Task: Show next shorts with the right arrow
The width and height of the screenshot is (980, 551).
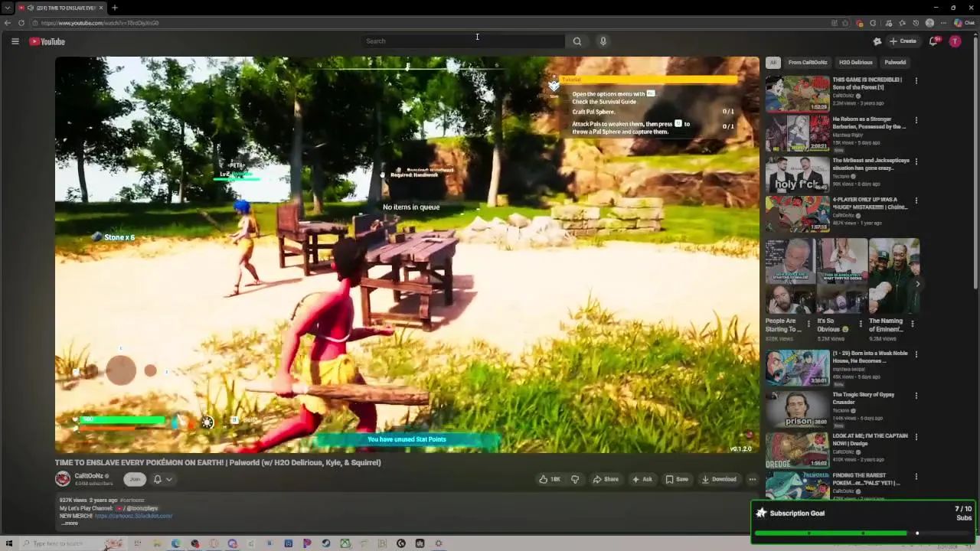Action: [x=917, y=284]
